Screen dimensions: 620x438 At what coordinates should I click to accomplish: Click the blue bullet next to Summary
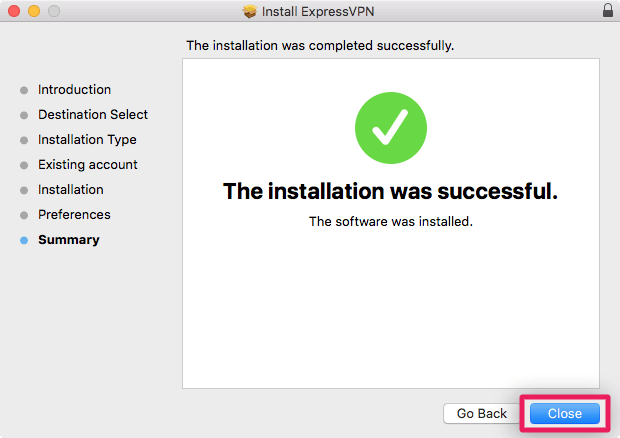pos(24,240)
